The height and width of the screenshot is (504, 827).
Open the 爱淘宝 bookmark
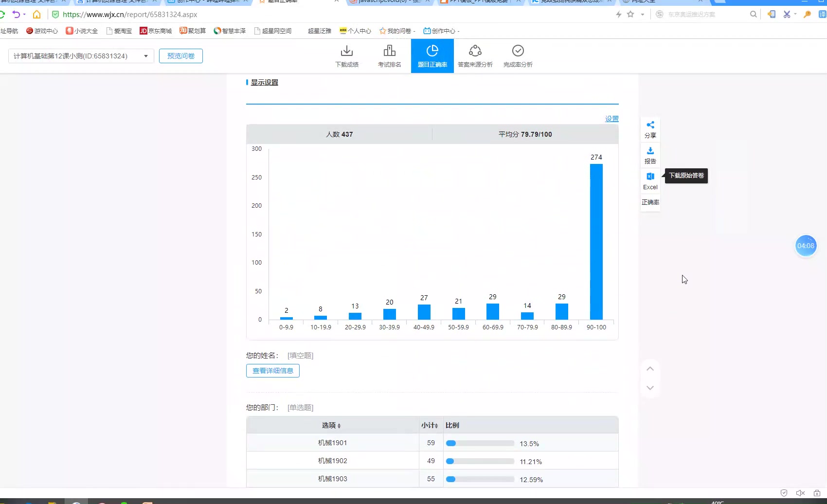pyautogui.click(x=119, y=31)
